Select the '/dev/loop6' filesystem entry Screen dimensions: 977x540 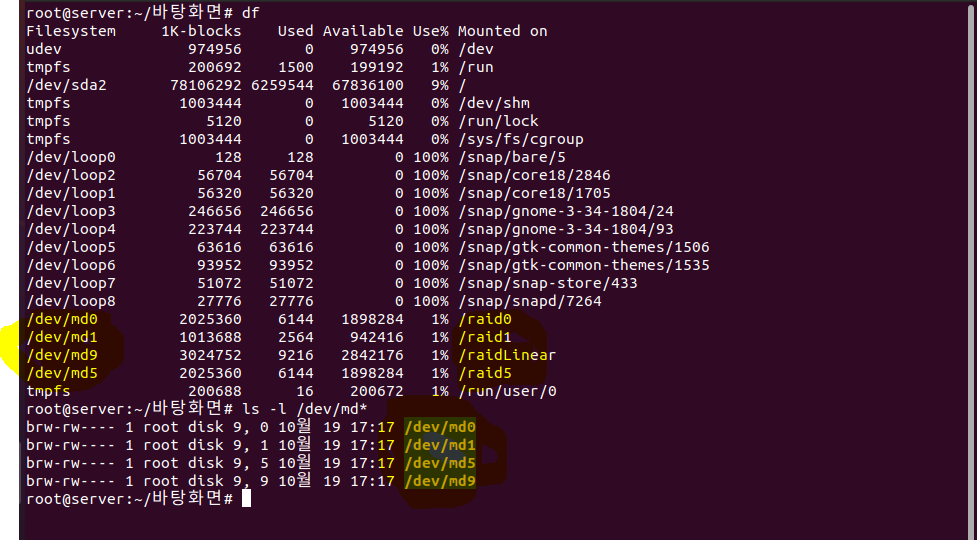(71, 265)
